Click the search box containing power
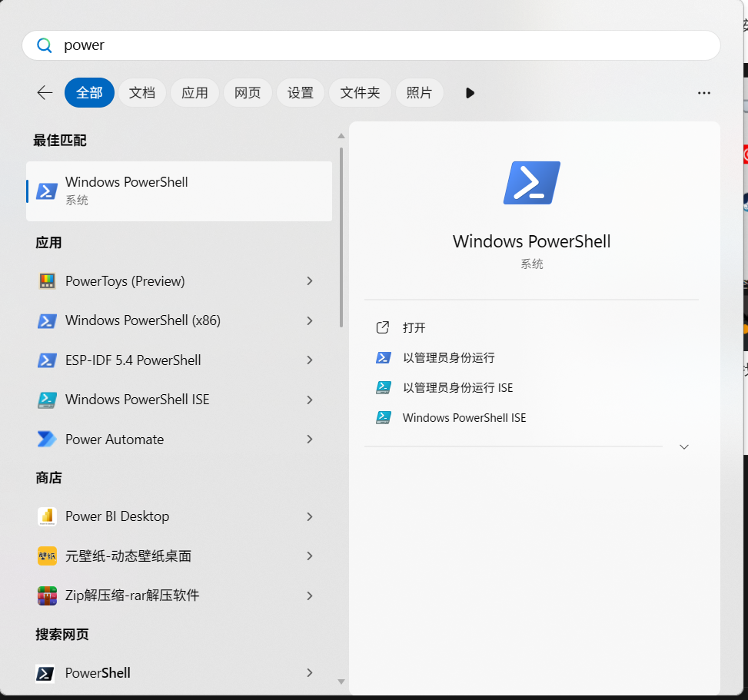The image size is (748, 700). click(371, 45)
